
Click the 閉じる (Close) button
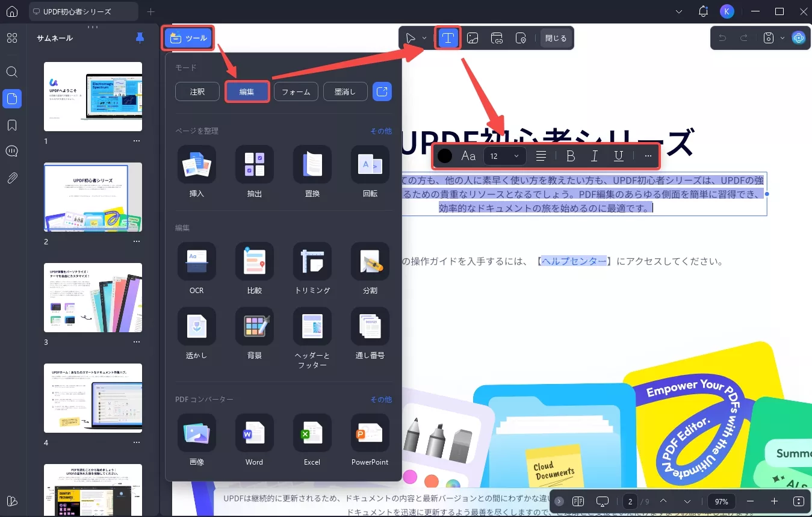coord(556,38)
